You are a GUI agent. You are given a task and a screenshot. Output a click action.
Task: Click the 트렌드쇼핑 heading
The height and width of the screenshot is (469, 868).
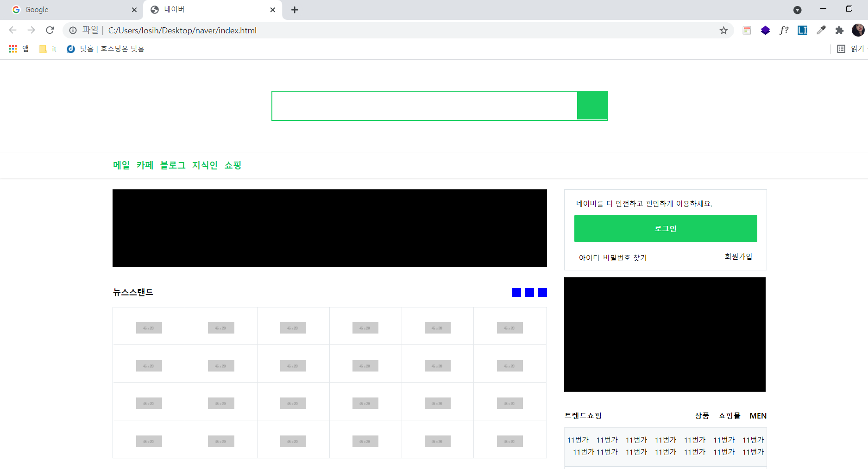coord(583,416)
